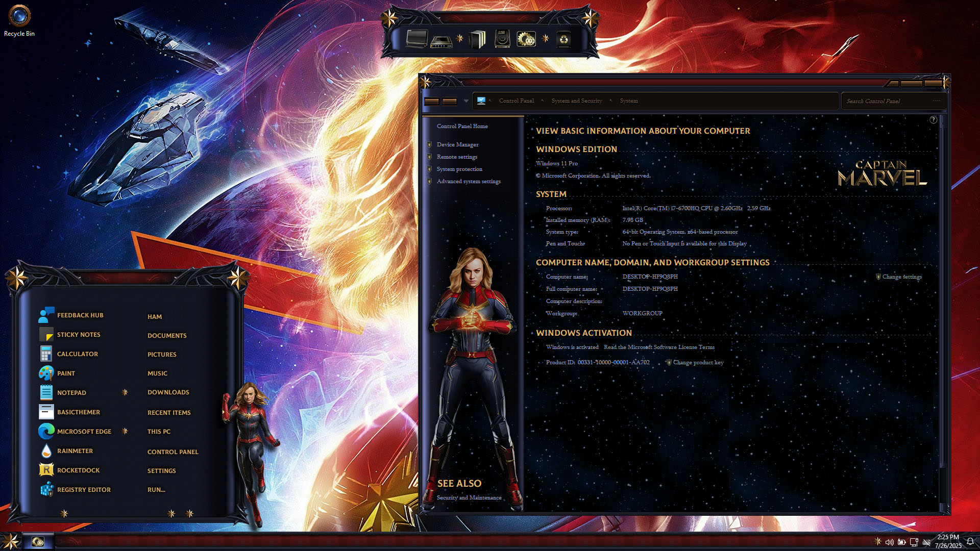This screenshot has height=551, width=980.
Task: Open Downloads from the start menu list
Action: (x=168, y=392)
